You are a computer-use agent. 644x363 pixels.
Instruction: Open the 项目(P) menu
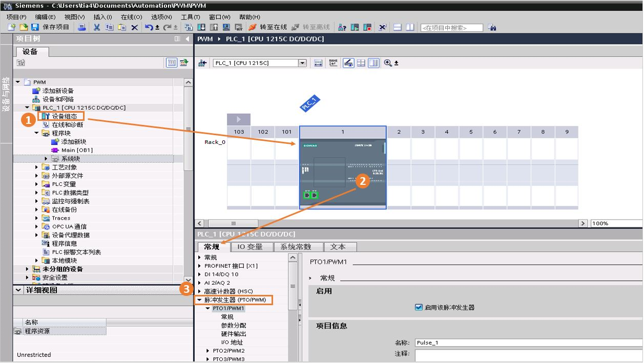pos(16,17)
